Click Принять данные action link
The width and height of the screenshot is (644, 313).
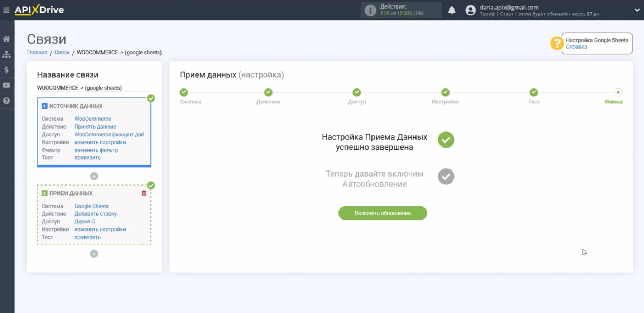click(95, 126)
